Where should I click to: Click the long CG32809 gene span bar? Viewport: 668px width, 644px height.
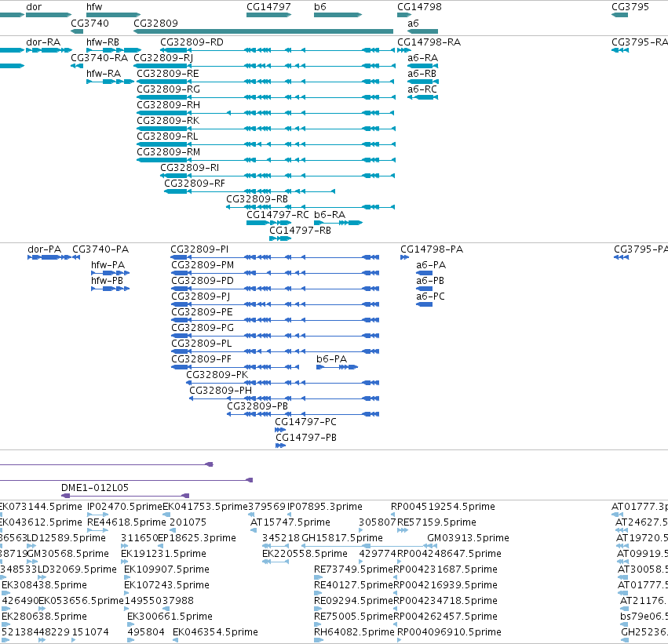[x=263, y=31]
